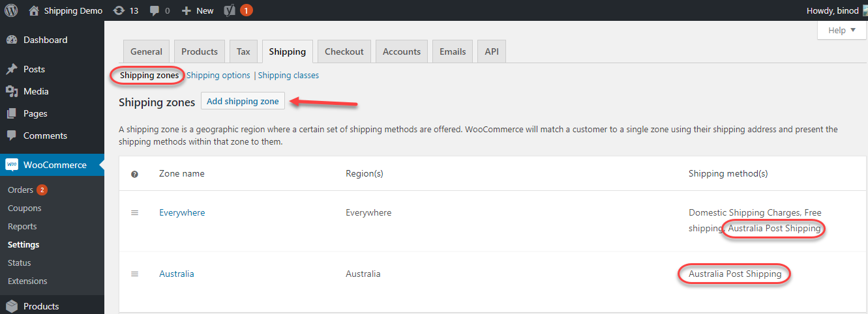868x314 pixels.
Task: Select the Shipping tab
Action: (x=288, y=51)
